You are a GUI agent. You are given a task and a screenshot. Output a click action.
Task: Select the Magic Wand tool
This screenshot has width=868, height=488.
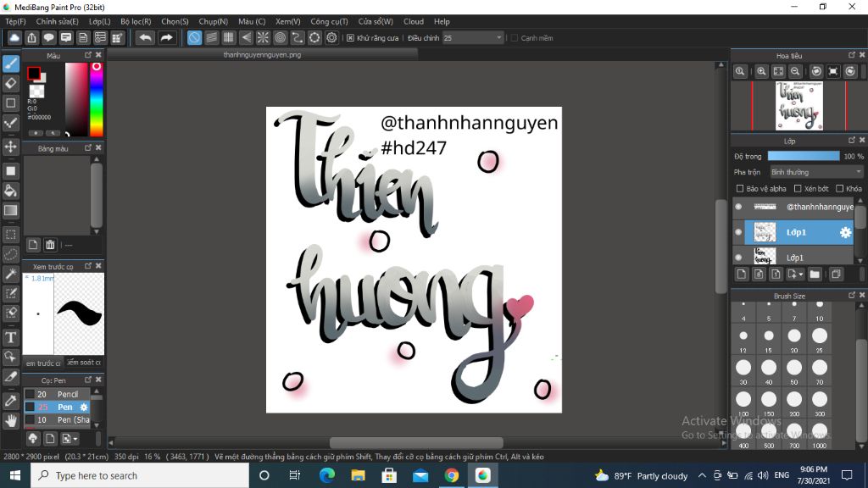(11, 274)
